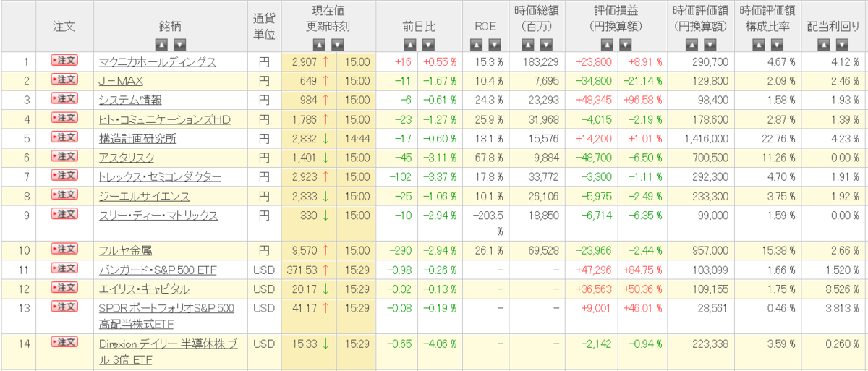The width and height of the screenshot is (868, 371).
Task: Select current price cell 2,907
Action: 304,62
